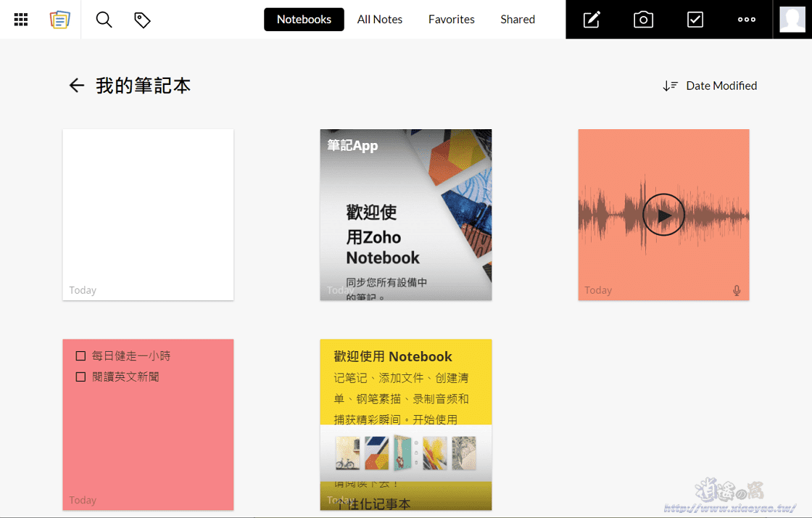
Task: Open the user profile avatar
Action: [x=792, y=20]
